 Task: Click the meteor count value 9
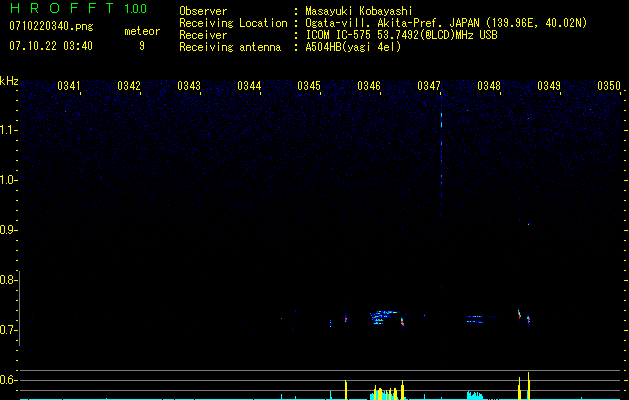142,46
